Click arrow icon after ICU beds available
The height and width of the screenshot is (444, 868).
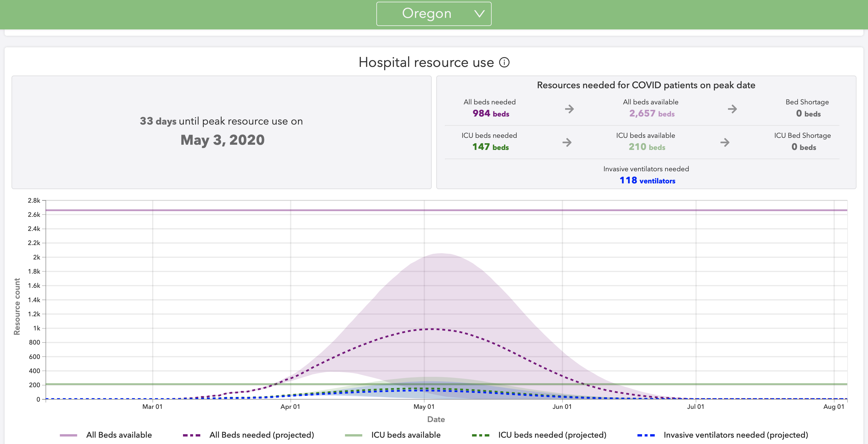point(725,142)
